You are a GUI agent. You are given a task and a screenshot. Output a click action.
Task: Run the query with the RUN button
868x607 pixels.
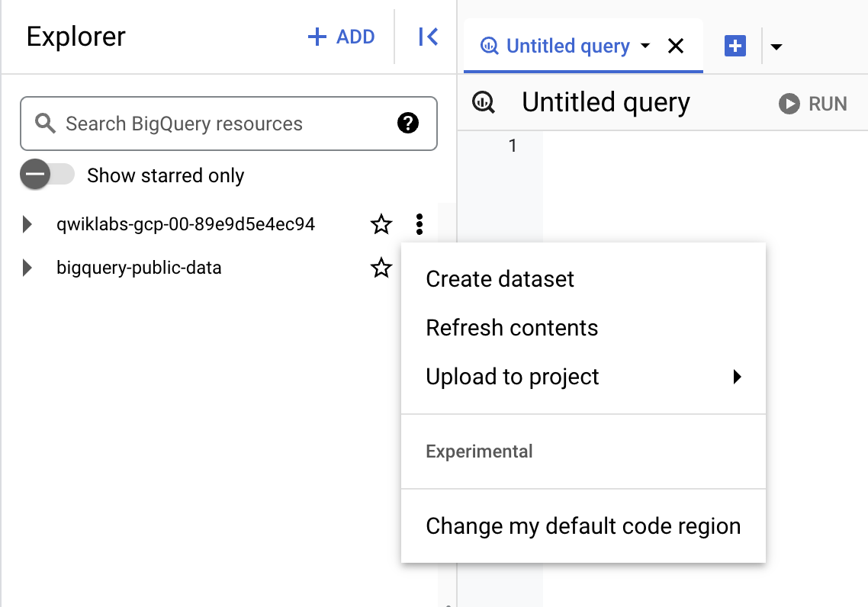pyautogui.click(x=812, y=104)
